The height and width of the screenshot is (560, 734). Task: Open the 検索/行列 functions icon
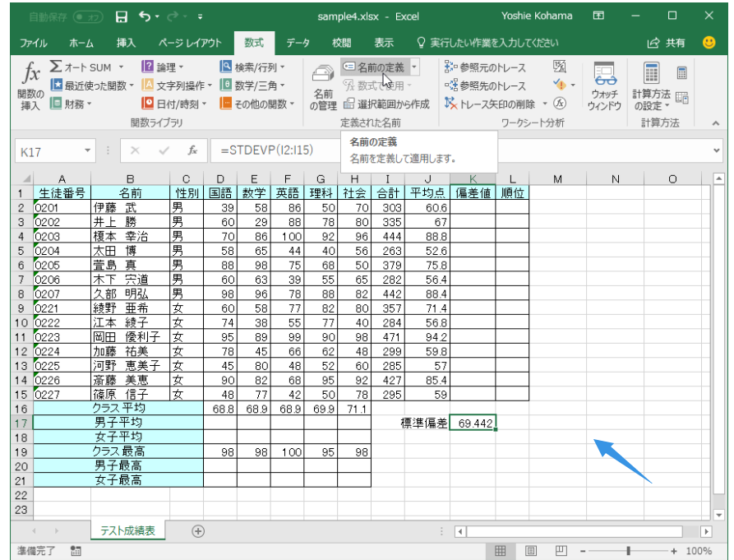(226, 67)
